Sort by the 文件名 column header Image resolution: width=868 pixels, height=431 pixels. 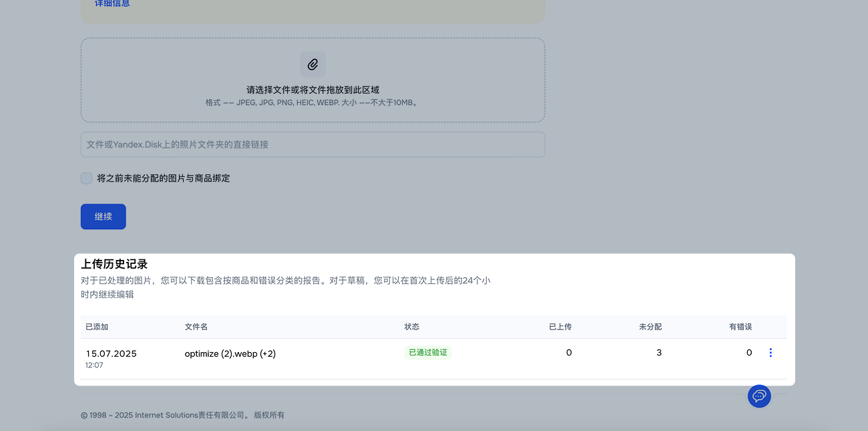point(196,327)
